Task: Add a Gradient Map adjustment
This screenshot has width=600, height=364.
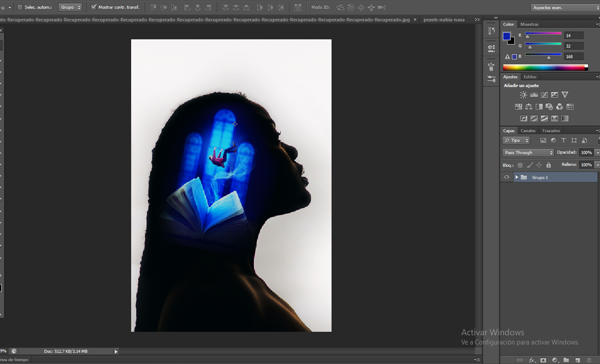Action: coord(565,118)
